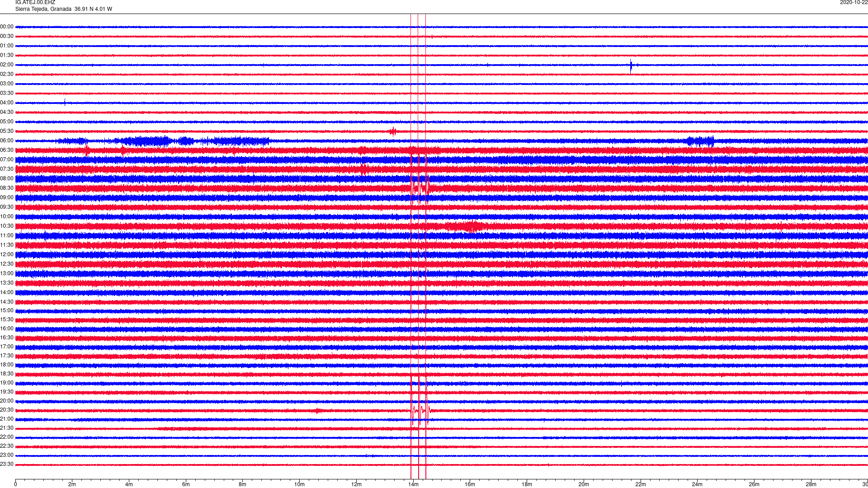Select the 07:30 time row label
Viewport: 868px width, 488px height.
click(x=7, y=169)
